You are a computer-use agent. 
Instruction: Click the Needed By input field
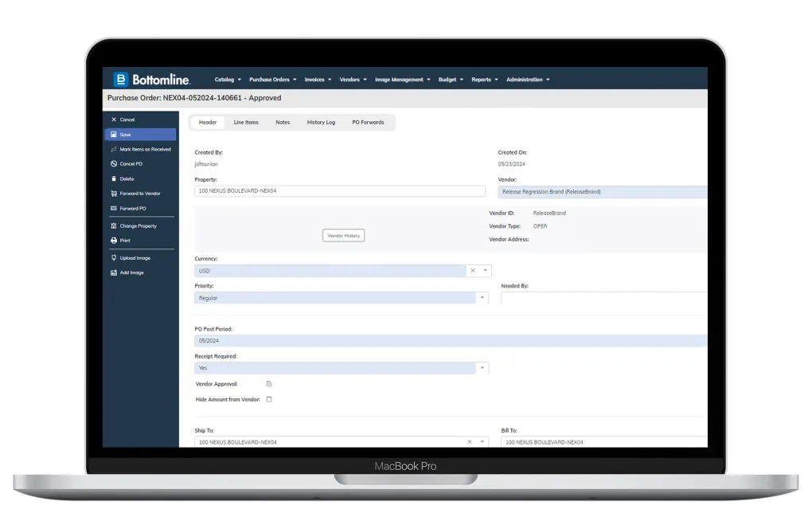603,298
